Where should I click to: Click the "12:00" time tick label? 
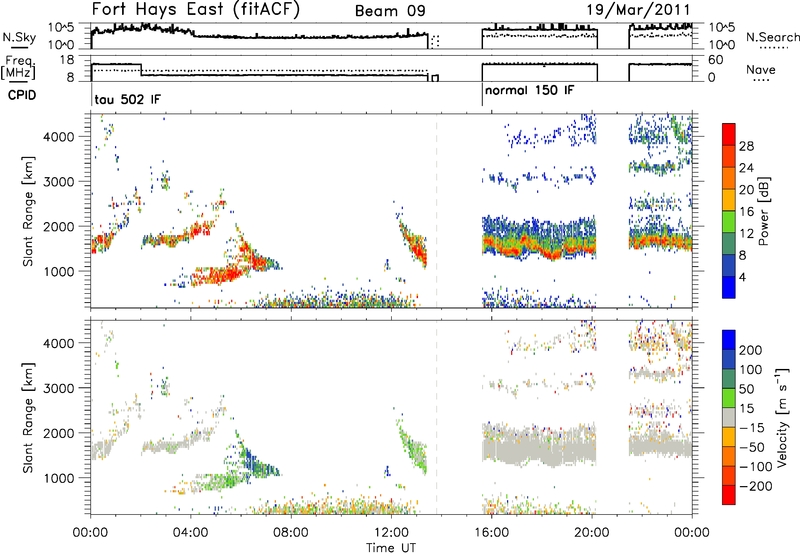pos(391,533)
